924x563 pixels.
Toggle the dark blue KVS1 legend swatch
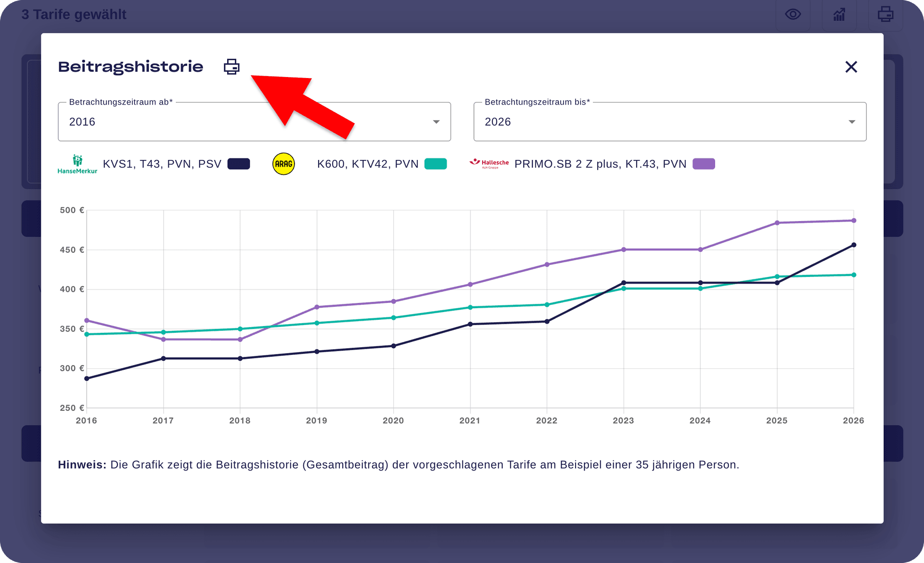click(239, 164)
